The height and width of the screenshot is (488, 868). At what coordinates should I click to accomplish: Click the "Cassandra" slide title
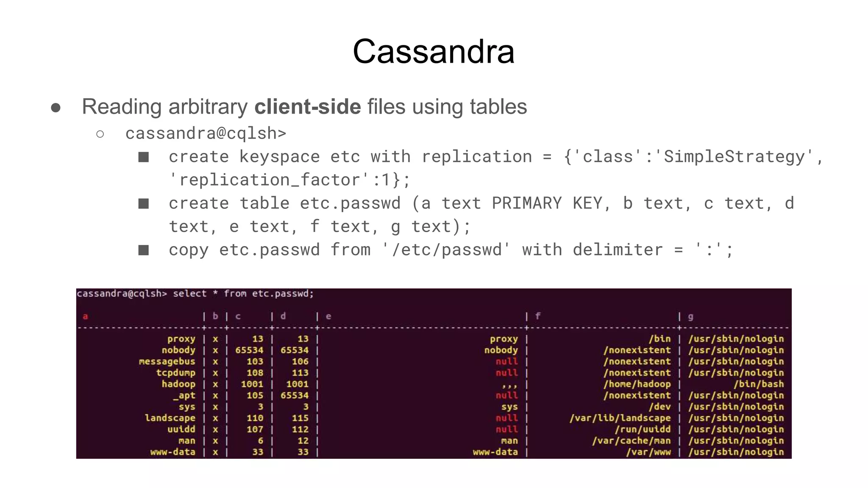434,52
